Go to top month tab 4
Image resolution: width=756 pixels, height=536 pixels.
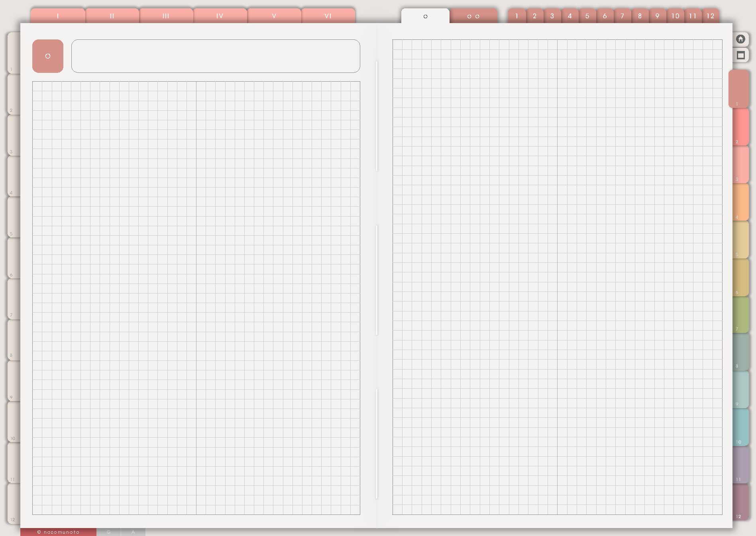[x=569, y=16]
